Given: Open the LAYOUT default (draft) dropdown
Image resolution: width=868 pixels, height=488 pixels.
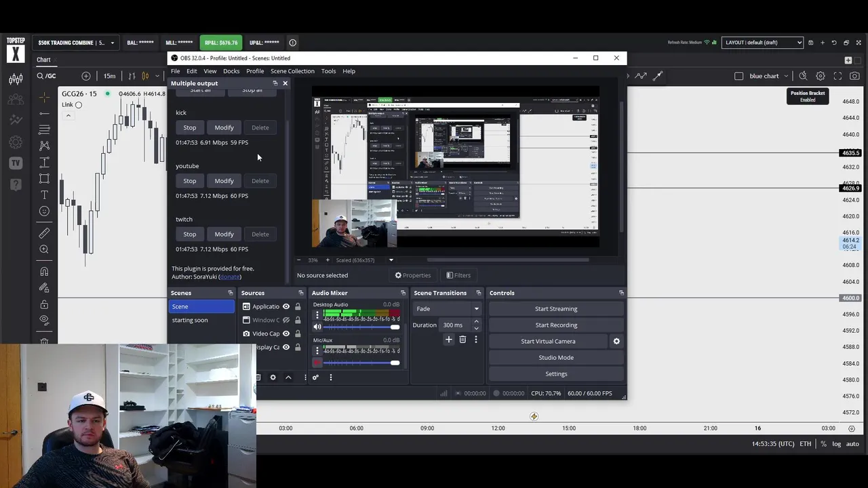Looking at the screenshot, I should tap(763, 43).
